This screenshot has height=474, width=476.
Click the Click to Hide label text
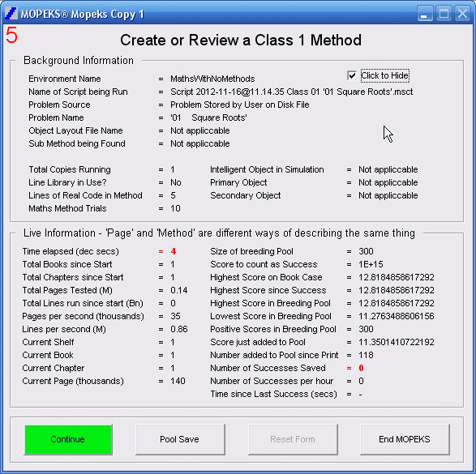tap(384, 75)
